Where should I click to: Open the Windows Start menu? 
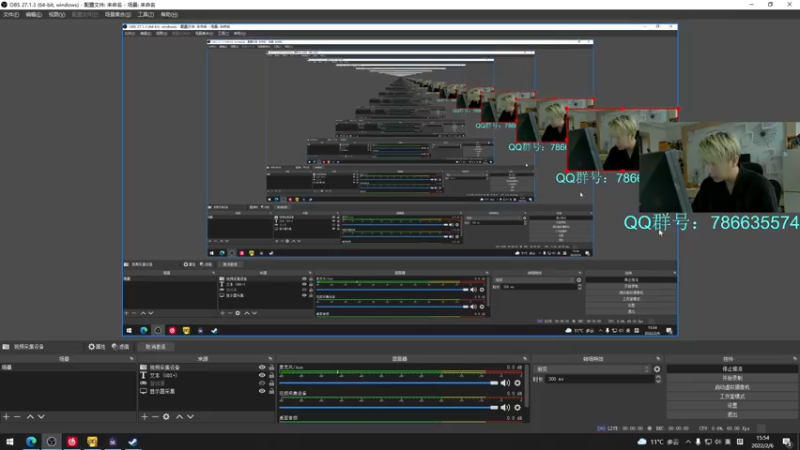click(x=10, y=441)
